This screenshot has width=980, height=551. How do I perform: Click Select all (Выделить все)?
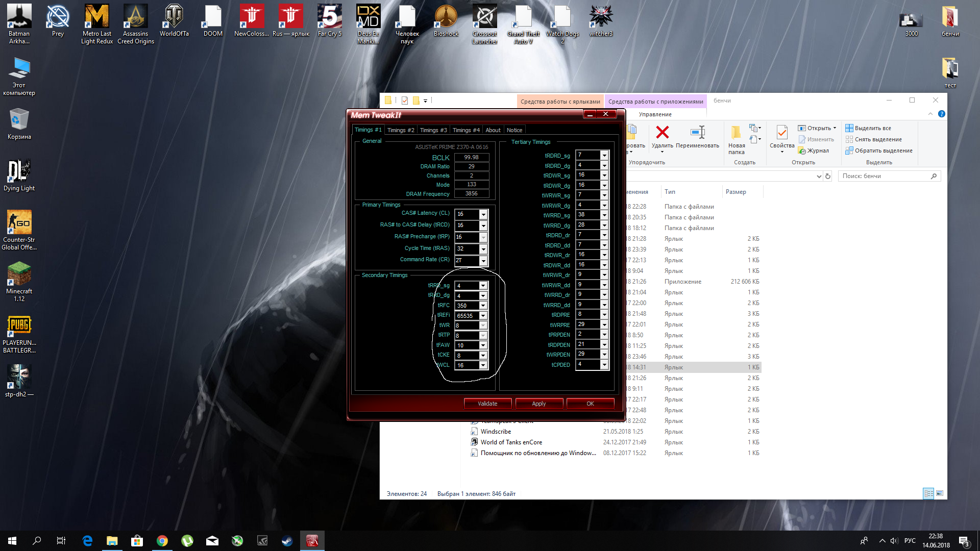tap(872, 128)
